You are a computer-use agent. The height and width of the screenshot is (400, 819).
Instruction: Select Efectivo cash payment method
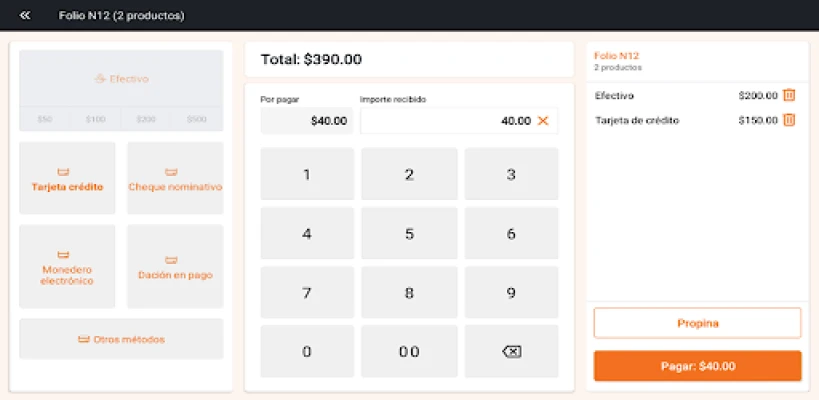point(121,78)
